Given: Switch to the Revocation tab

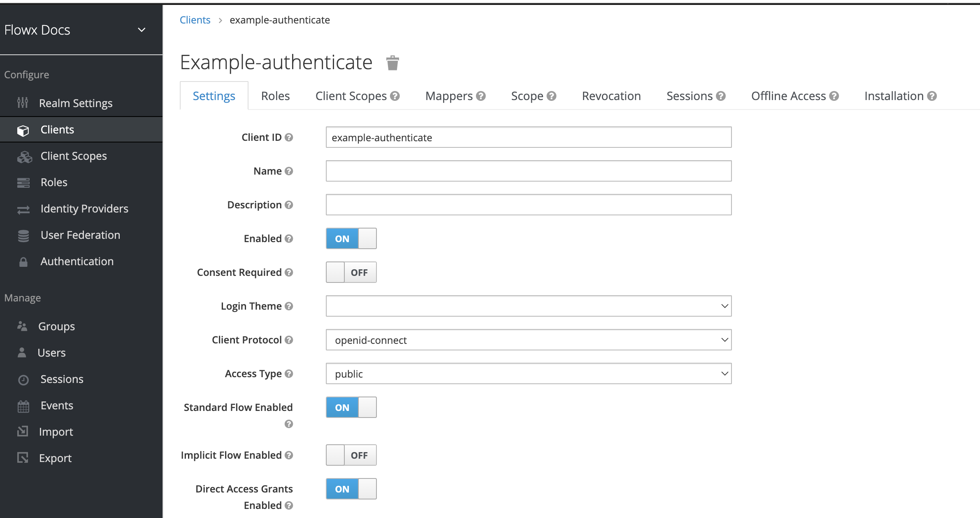Looking at the screenshot, I should (x=611, y=96).
